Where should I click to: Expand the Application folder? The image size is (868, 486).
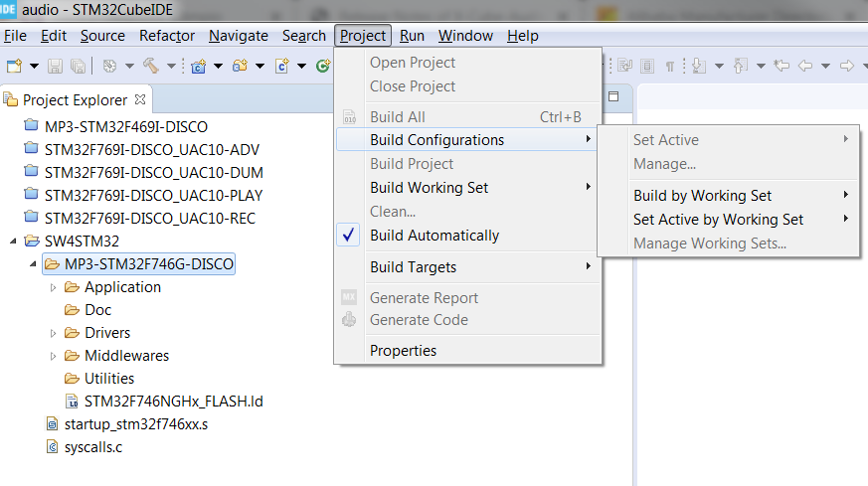(x=53, y=287)
